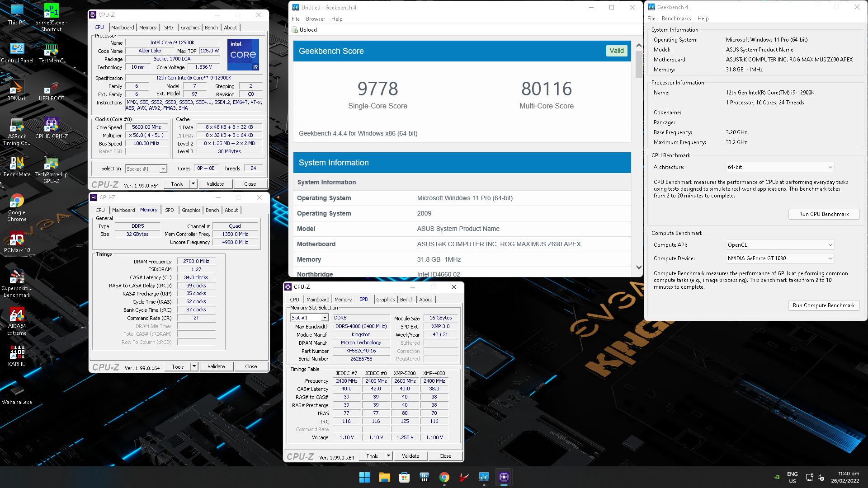Click the DRAM Frequency 2700.0 MHz field
This screenshot has width=868, height=488.
[196, 262]
